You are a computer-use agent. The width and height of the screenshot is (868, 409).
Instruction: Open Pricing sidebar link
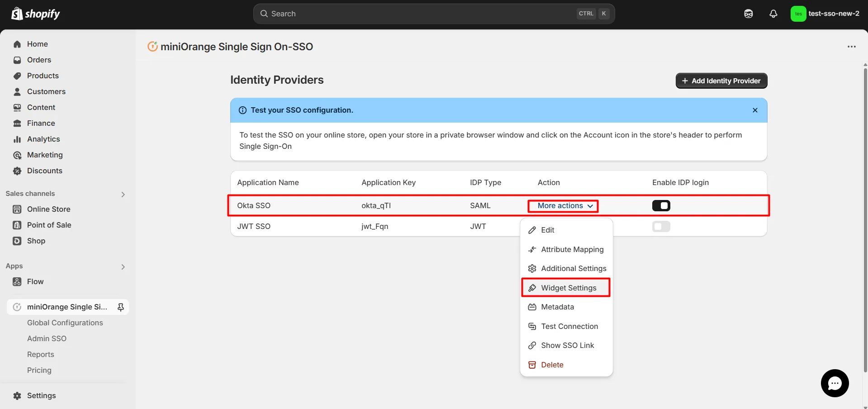point(39,370)
